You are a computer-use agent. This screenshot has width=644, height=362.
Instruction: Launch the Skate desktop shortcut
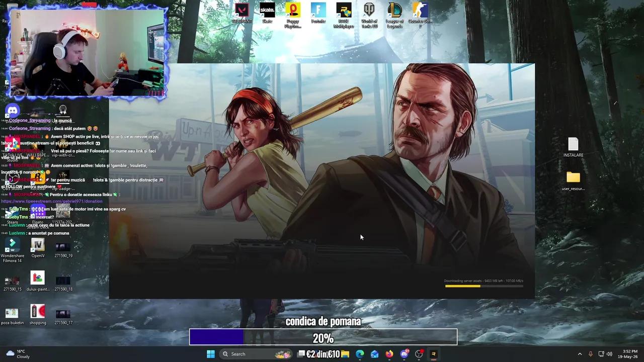coord(267,14)
